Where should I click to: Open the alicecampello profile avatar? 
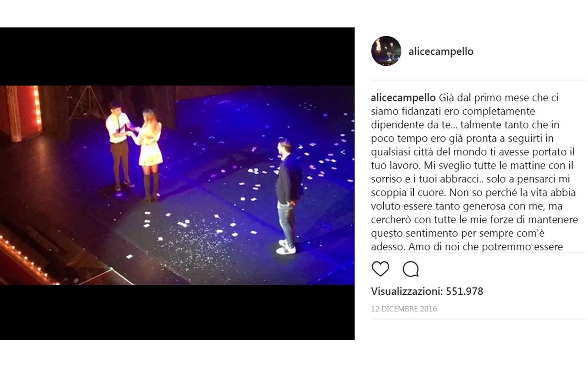pyautogui.click(x=386, y=51)
